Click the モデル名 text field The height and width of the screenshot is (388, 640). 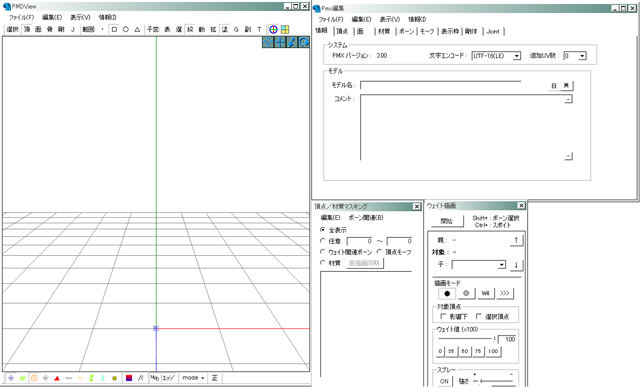coord(441,85)
